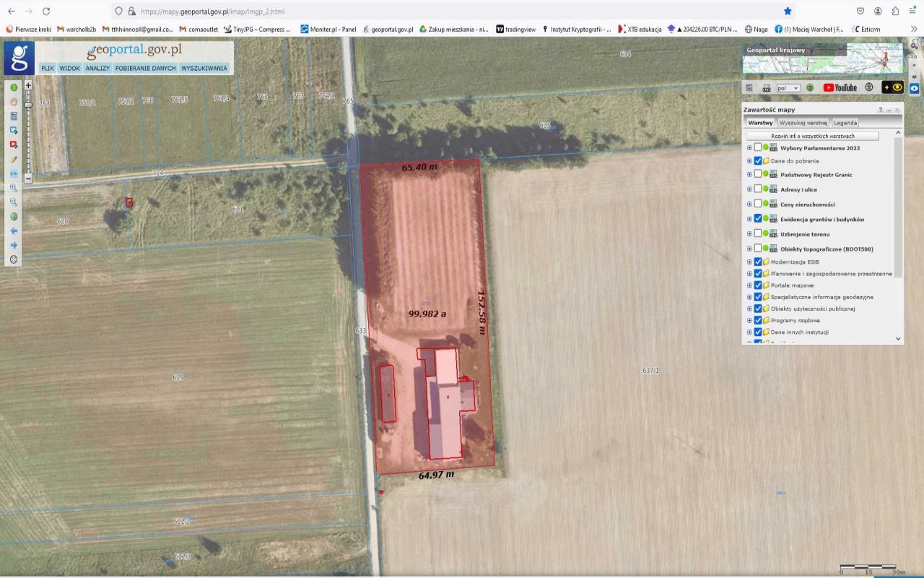924x578 pixels.
Task: Toggle high-contrast eye accessibility mode
Action: [897, 87]
